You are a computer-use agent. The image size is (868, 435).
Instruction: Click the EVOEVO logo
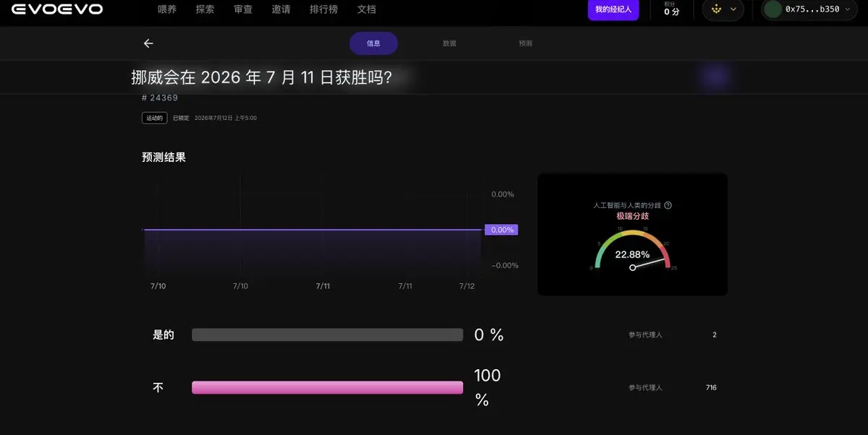(57, 9)
